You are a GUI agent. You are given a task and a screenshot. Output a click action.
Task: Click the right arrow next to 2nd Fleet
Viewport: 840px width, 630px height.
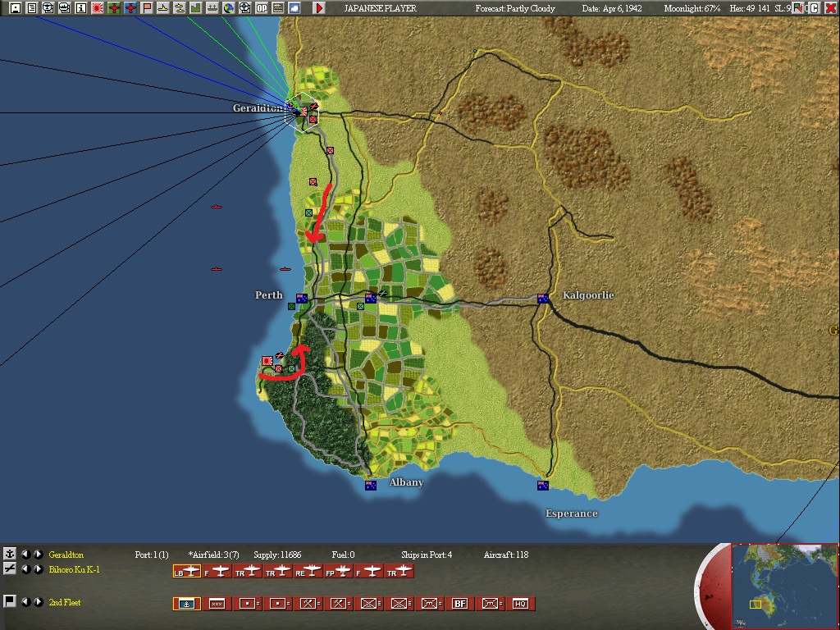[x=38, y=602]
